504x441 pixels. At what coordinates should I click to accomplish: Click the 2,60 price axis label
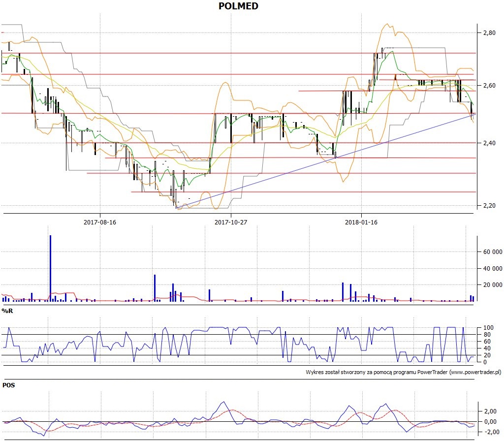point(490,85)
